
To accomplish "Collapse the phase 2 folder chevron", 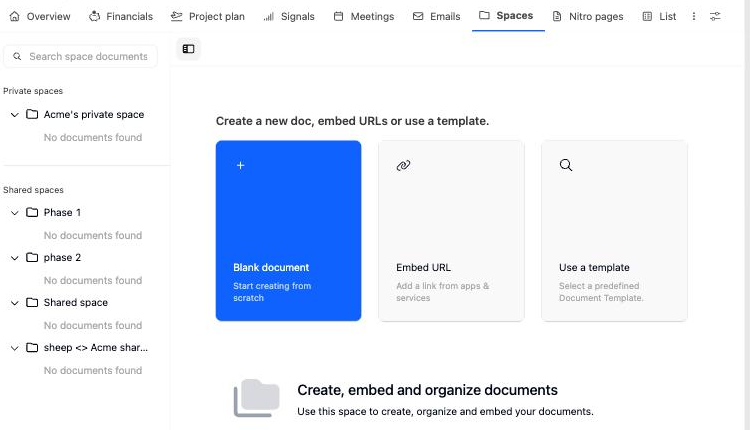I will (15, 258).
